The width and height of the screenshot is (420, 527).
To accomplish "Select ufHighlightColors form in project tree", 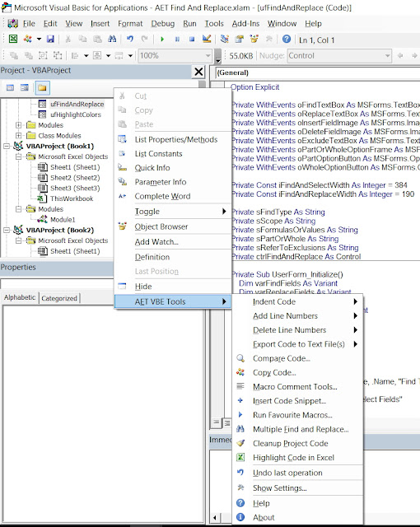I will (76, 114).
